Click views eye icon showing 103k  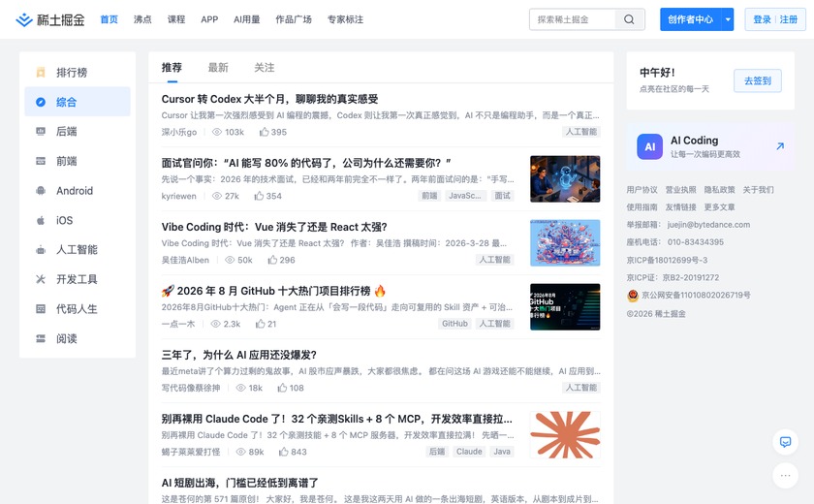click(x=217, y=132)
